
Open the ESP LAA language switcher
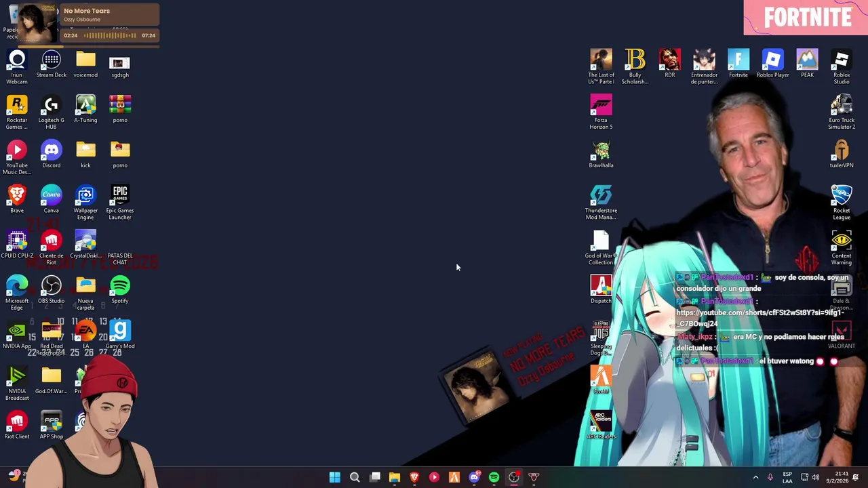tap(787, 477)
